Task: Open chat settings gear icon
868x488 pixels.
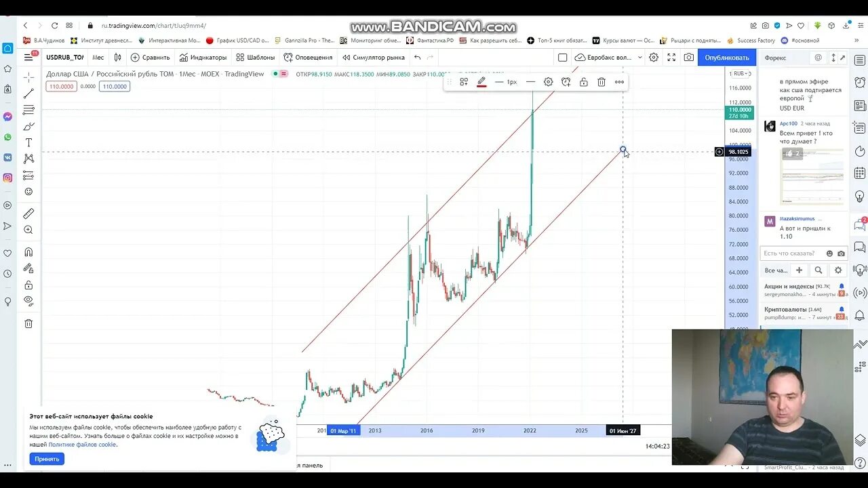Action: 838,270
